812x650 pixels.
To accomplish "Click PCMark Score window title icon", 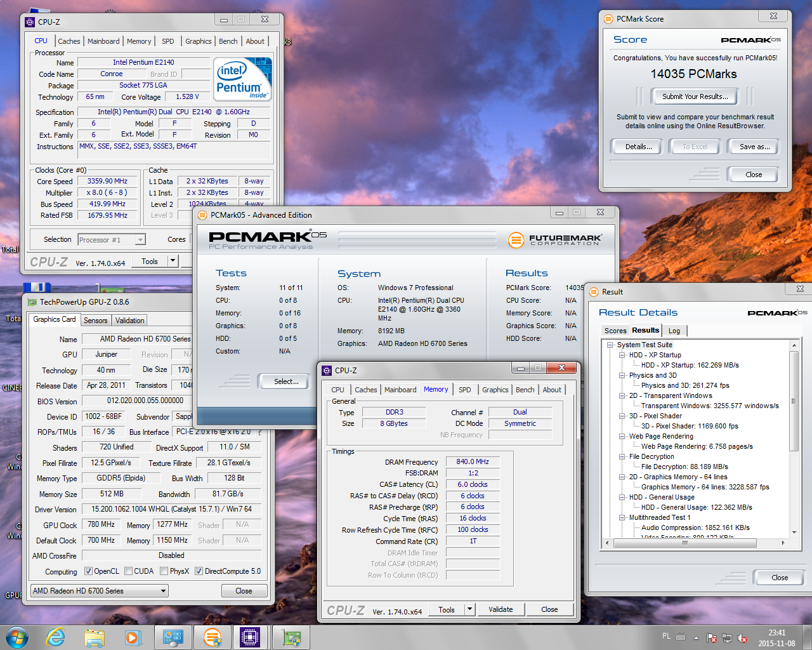I will (x=608, y=19).
